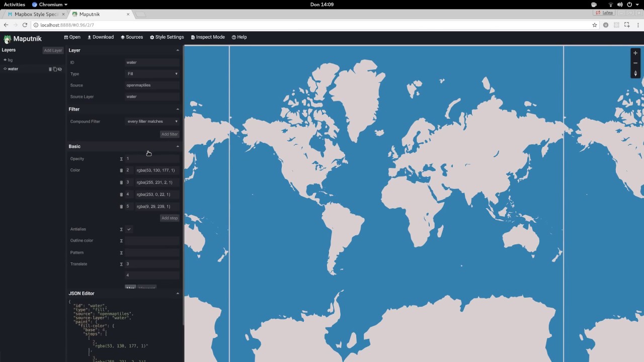Click the Pattern zoom function icon
The image size is (644, 362).
(121, 253)
